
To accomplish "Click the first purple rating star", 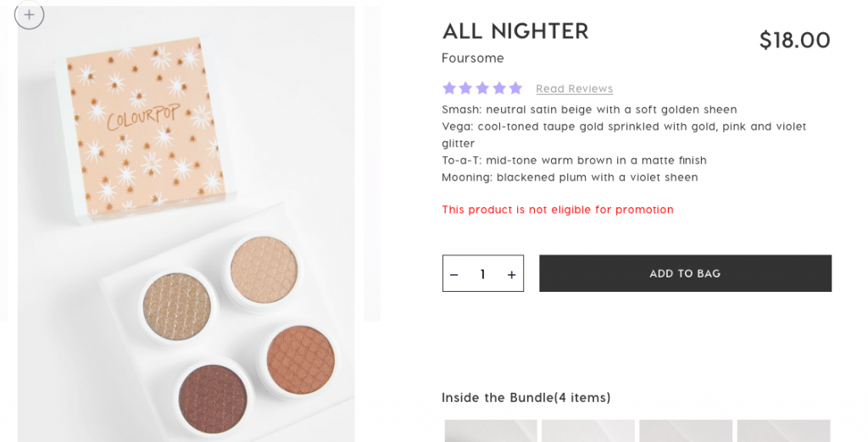I will [449, 88].
